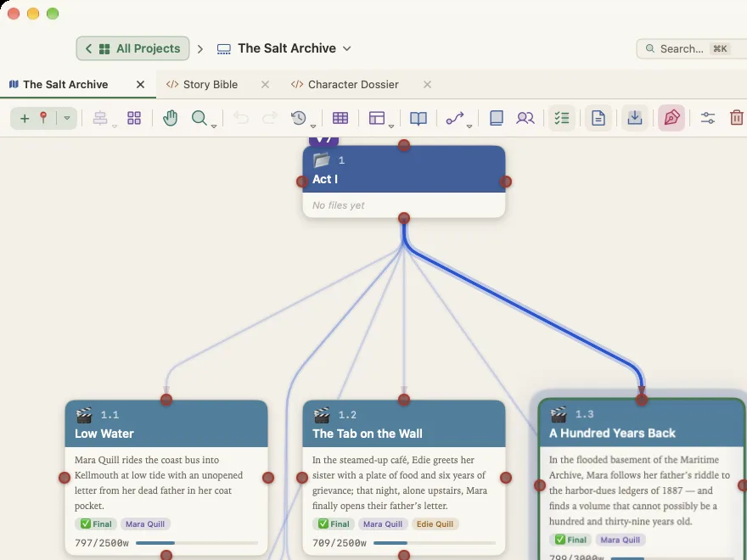
Task: Open the sliders settings icon
Action: tap(708, 118)
